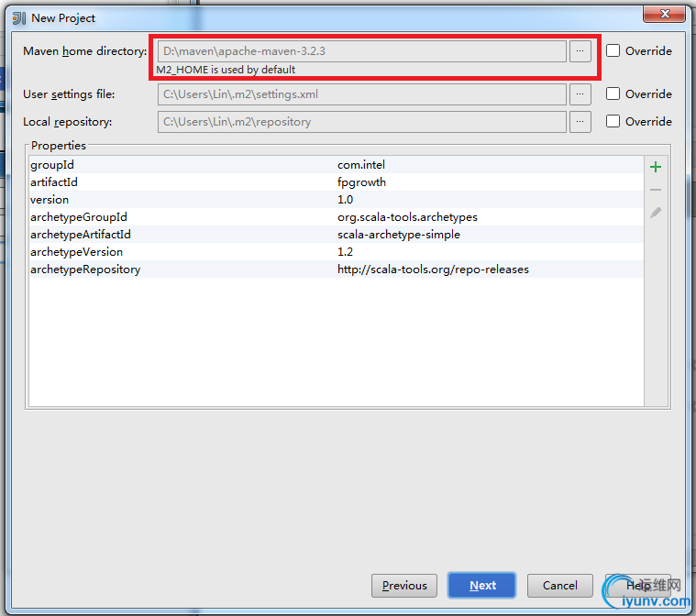Click the fpgrowth value cell
Screen dimensions: 696x616
[361, 182]
